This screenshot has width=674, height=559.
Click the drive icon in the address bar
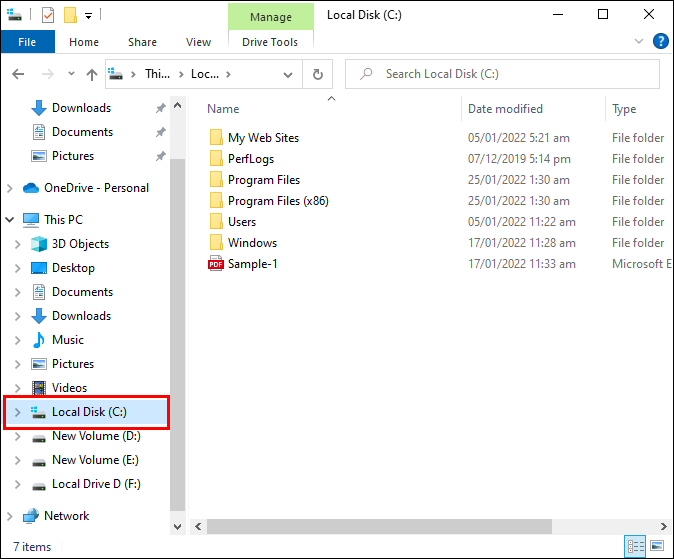(115, 74)
